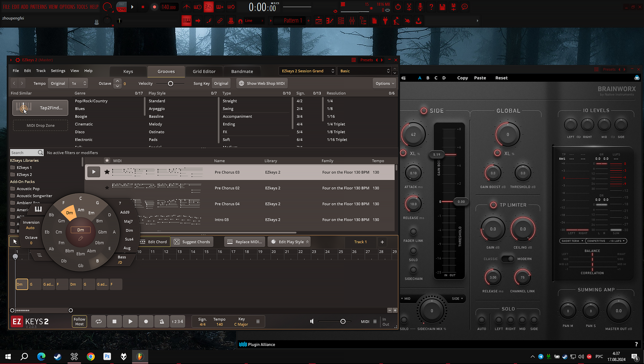Viewport: 644px width, 364px height.
Task: Switch to the Keys tab
Action: tap(128, 71)
